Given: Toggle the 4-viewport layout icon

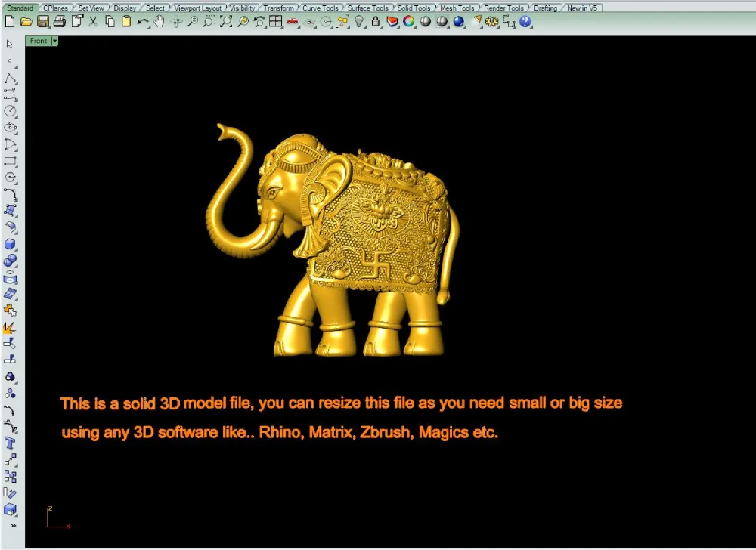Looking at the screenshot, I should (x=275, y=22).
